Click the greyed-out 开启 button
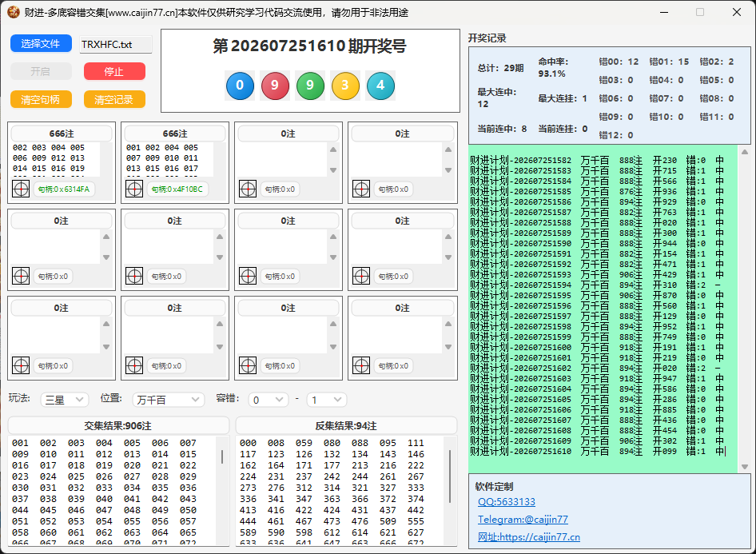The width and height of the screenshot is (756, 554). pyautogui.click(x=41, y=71)
